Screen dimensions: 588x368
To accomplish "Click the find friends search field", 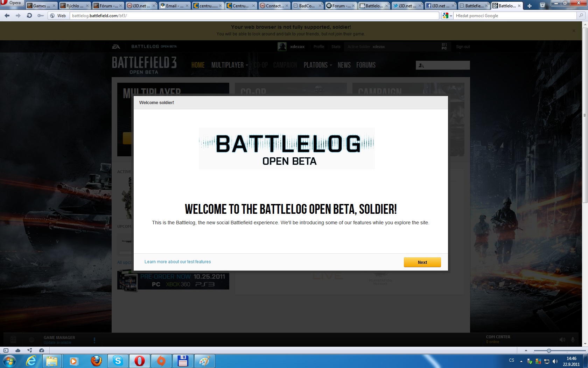I will (443, 65).
